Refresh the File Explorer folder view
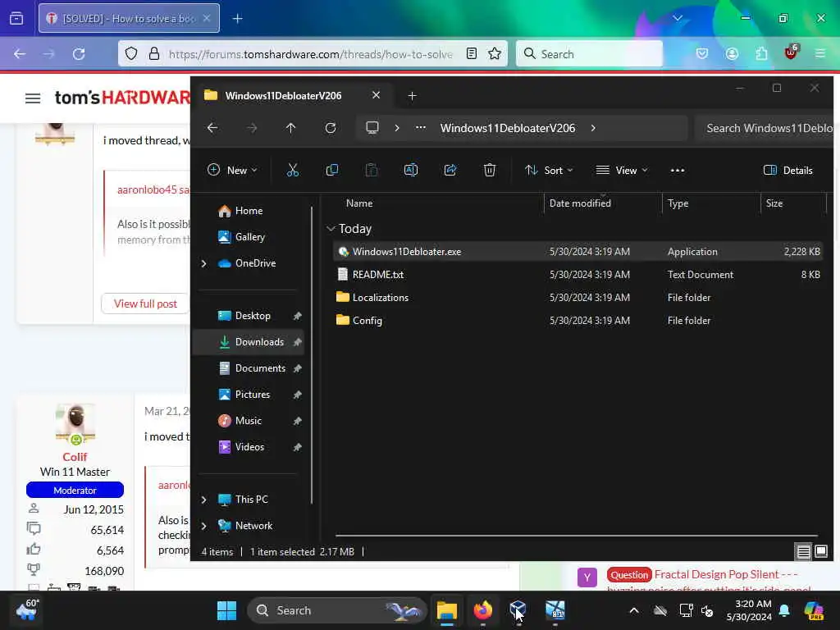840x630 pixels. [331, 128]
